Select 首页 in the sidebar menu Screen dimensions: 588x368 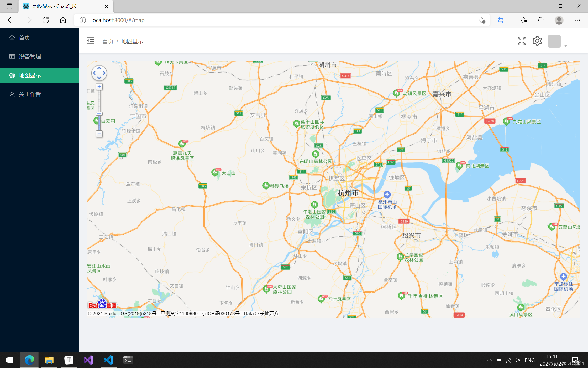click(24, 38)
